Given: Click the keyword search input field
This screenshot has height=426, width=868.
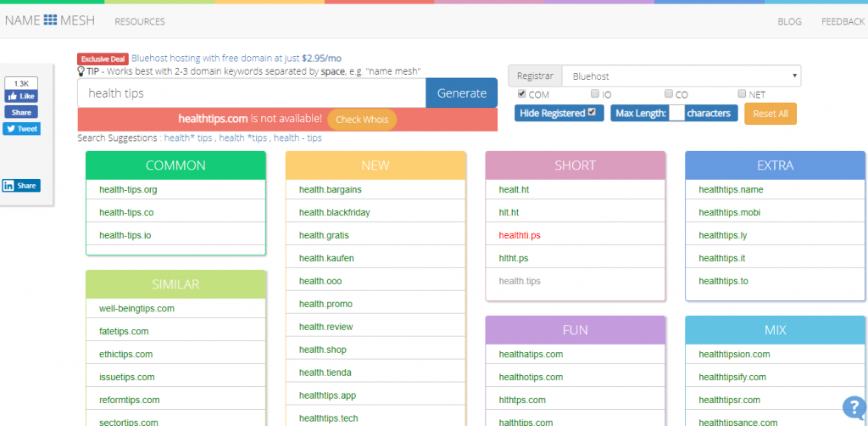Looking at the screenshot, I should point(252,93).
